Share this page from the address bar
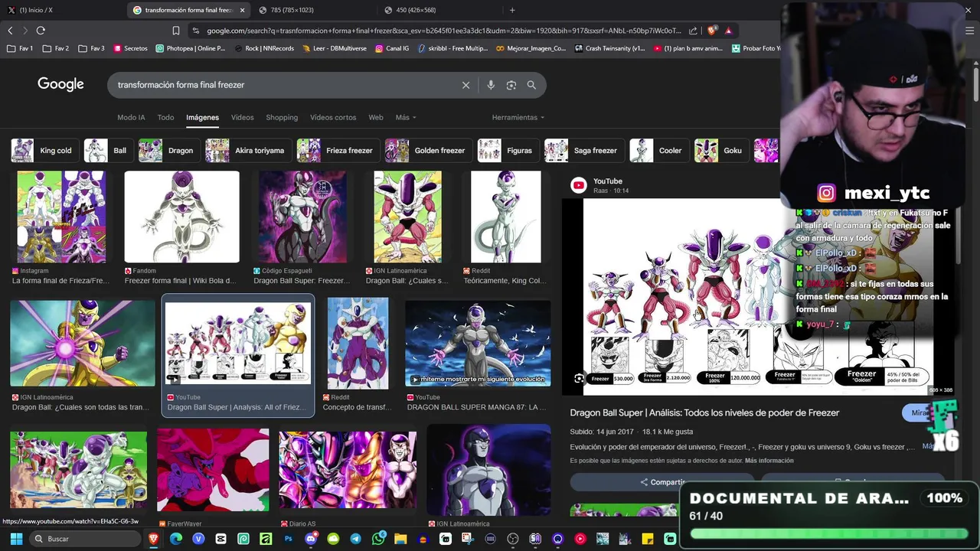 (x=693, y=31)
